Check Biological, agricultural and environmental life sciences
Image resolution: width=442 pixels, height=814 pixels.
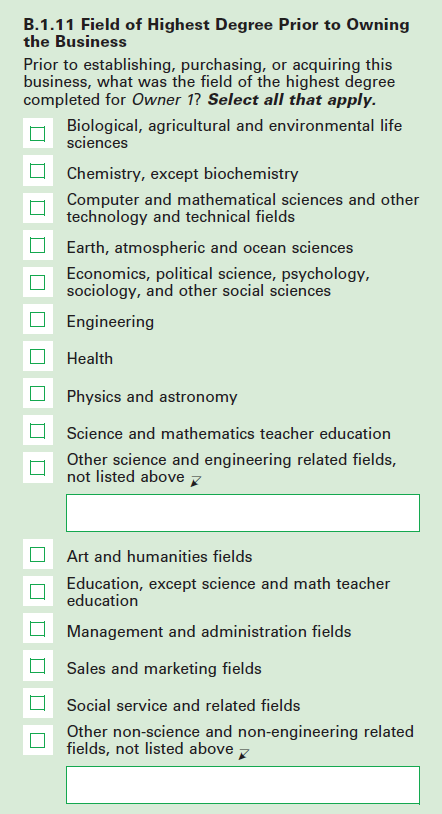(x=37, y=134)
